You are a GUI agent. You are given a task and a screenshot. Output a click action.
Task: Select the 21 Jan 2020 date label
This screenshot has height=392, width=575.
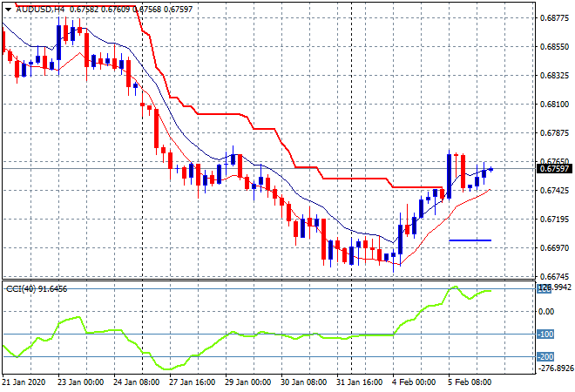[x=24, y=382]
